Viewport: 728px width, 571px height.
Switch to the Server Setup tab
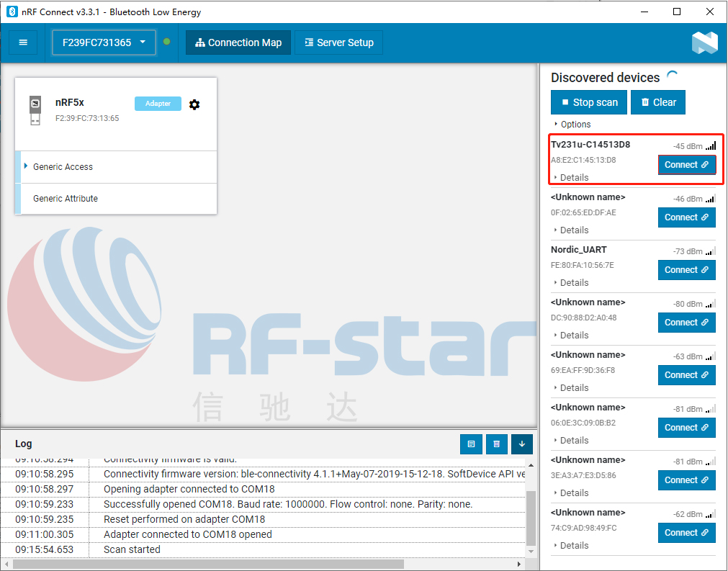(x=338, y=42)
